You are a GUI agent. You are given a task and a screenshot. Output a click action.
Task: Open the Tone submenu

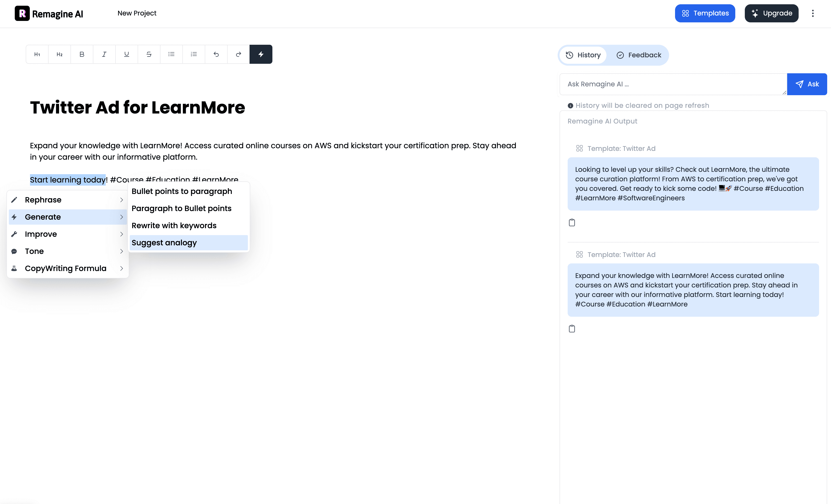click(x=68, y=251)
